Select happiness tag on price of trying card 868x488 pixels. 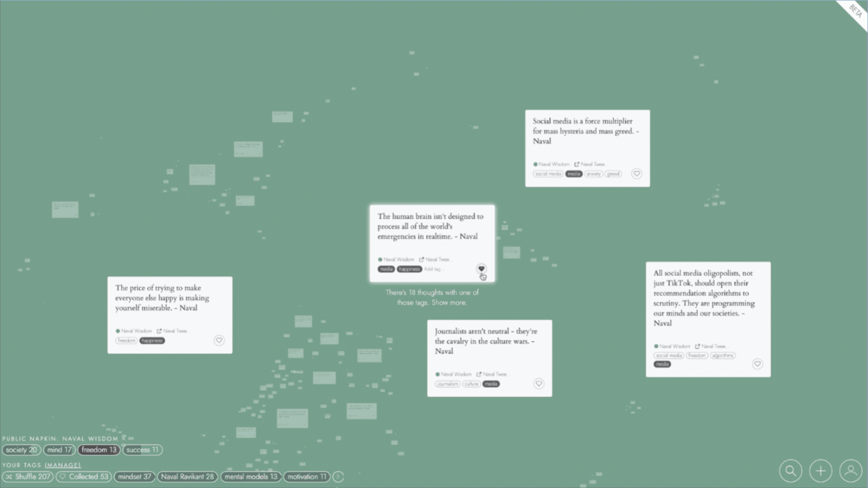click(x=152, y=341)
